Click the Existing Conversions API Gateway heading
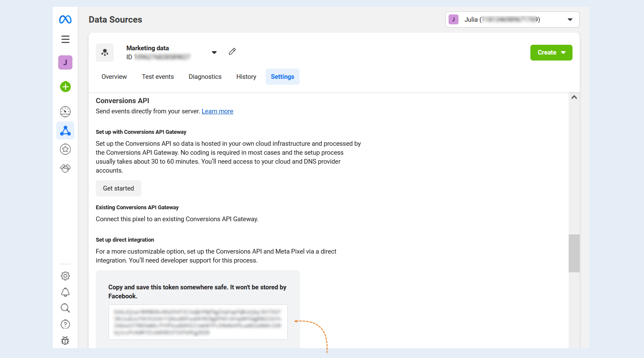Screen dimensions: 644x358 [x=137, y=208]
